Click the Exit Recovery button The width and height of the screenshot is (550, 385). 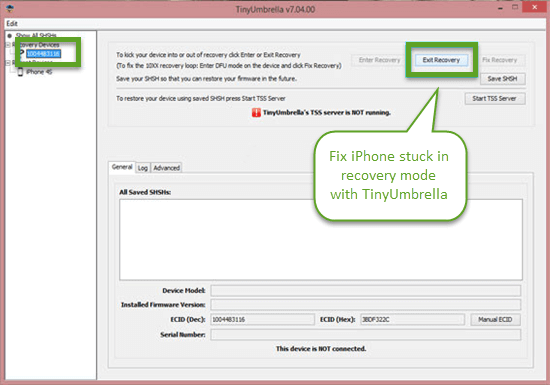[441, 60]
